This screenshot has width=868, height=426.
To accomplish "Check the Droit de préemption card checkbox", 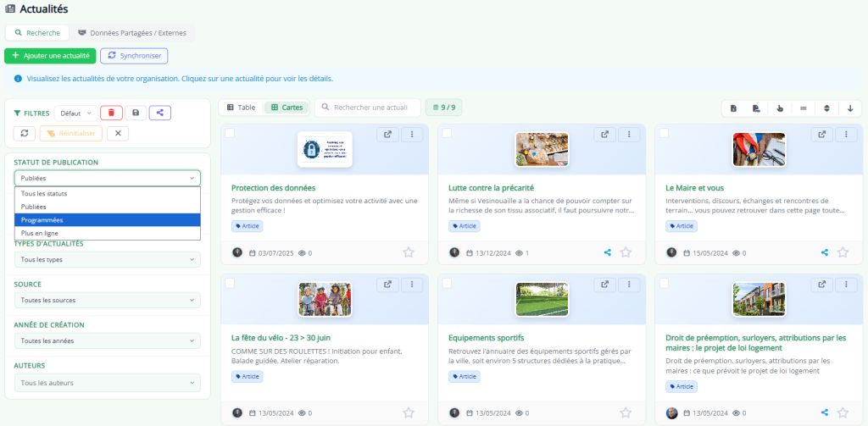I will click(x=664, y=283).
